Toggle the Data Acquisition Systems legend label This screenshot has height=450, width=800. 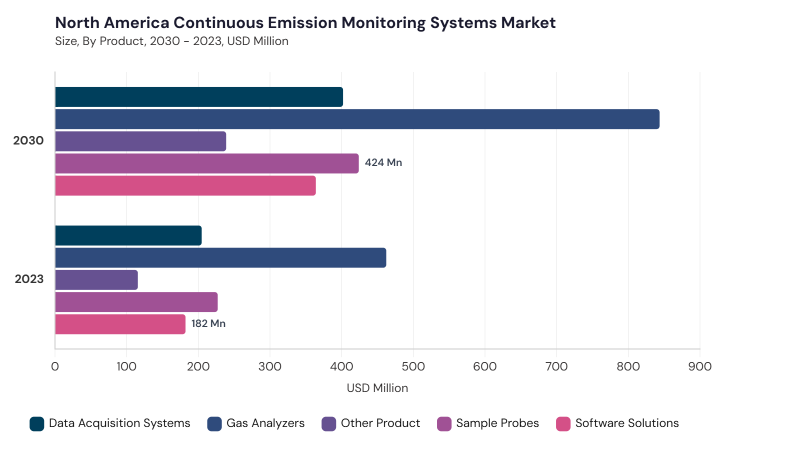[x=119, y=423]
